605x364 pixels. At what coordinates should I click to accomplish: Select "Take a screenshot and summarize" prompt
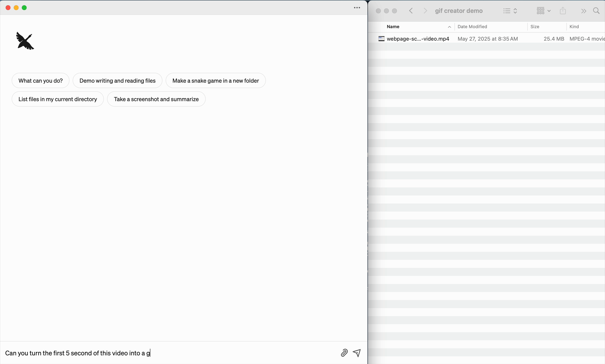pyautogui.click(x=156, y=99)
